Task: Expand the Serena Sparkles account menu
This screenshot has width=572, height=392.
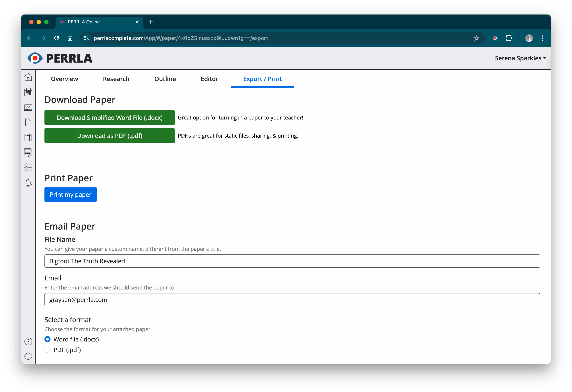Action: pos(520,58)
